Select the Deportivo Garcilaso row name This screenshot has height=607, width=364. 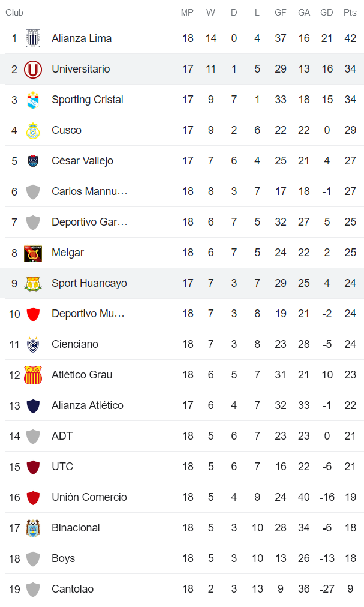[x=89, y=222]
